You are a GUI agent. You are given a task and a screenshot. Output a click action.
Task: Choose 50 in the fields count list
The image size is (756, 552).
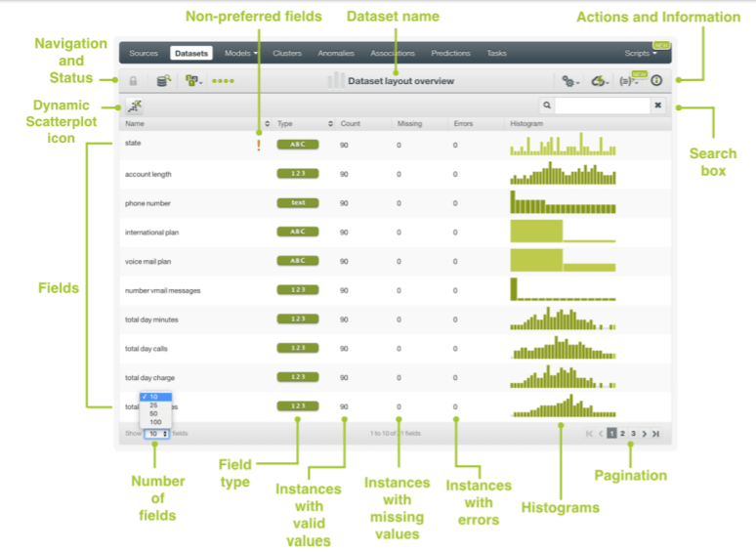tap(155, 413)
